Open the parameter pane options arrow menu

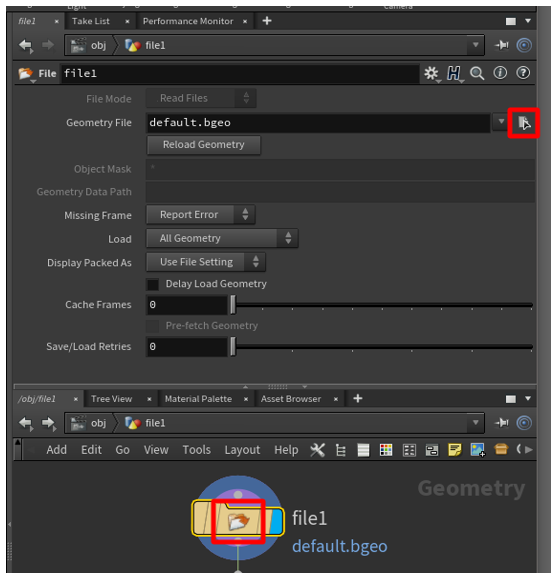click(528, 21)
